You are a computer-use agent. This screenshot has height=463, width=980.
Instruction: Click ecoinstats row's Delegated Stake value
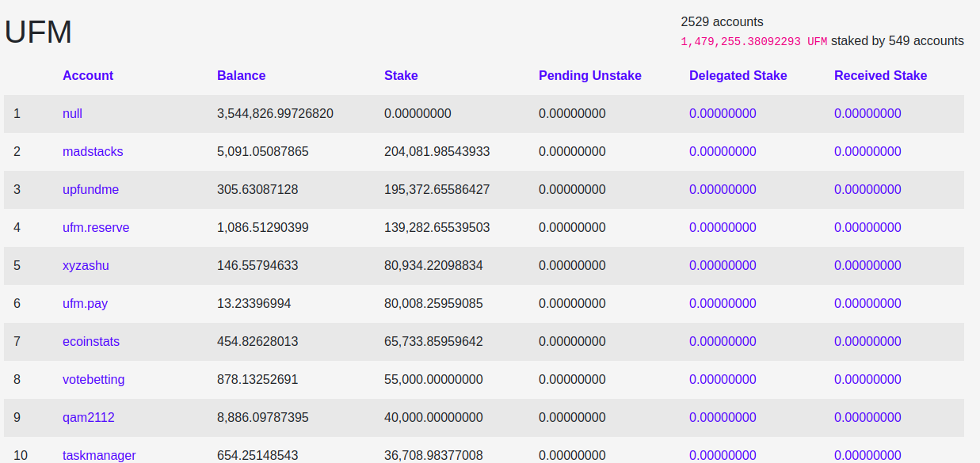coord(723,342)
